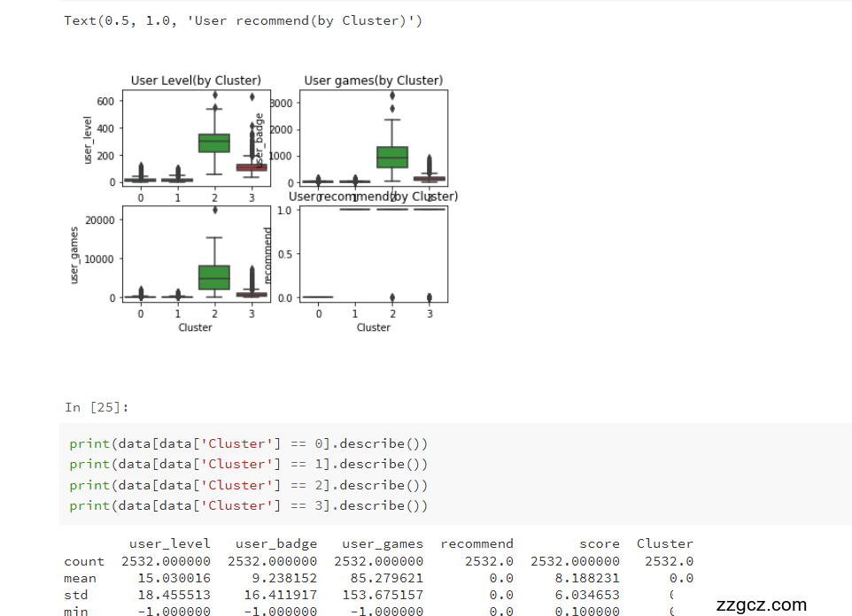Click the User Level(by Cluster) boxplot
This screenshot has height=616, width=852.
196,137
